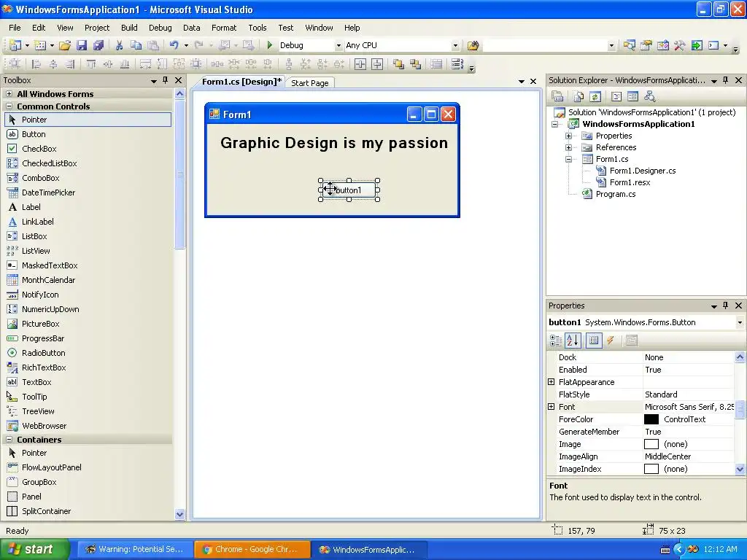Click the Undo arrow icon
Image resolution: width=747 pixels, height=560 pixels.
pos(174,45)
